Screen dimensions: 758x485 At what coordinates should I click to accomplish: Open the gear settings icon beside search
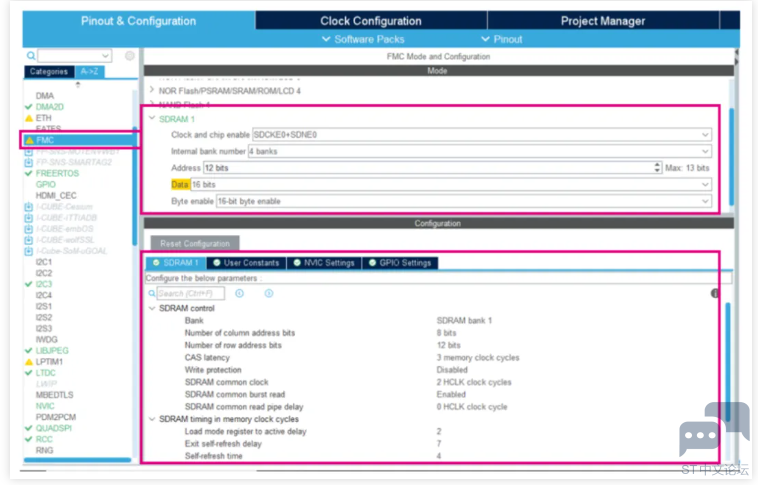130,56
